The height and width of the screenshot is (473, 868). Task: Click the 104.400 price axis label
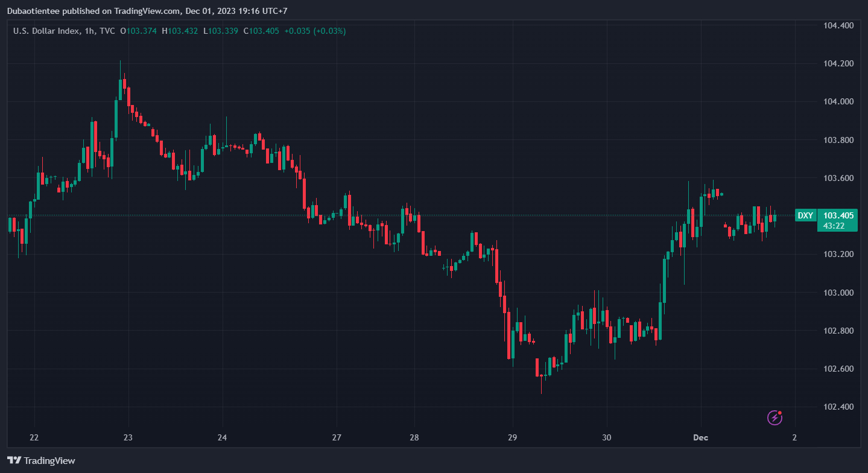(838, 25)
